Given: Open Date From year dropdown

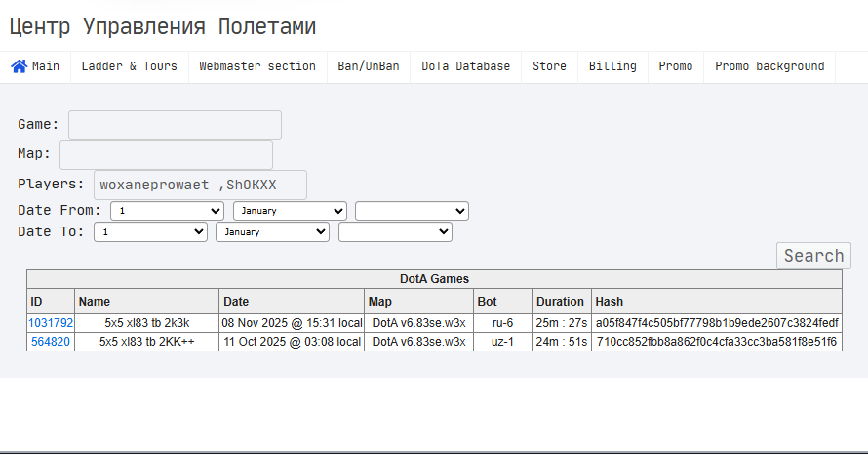Looking at the screenshot, I should pos(412,211).
